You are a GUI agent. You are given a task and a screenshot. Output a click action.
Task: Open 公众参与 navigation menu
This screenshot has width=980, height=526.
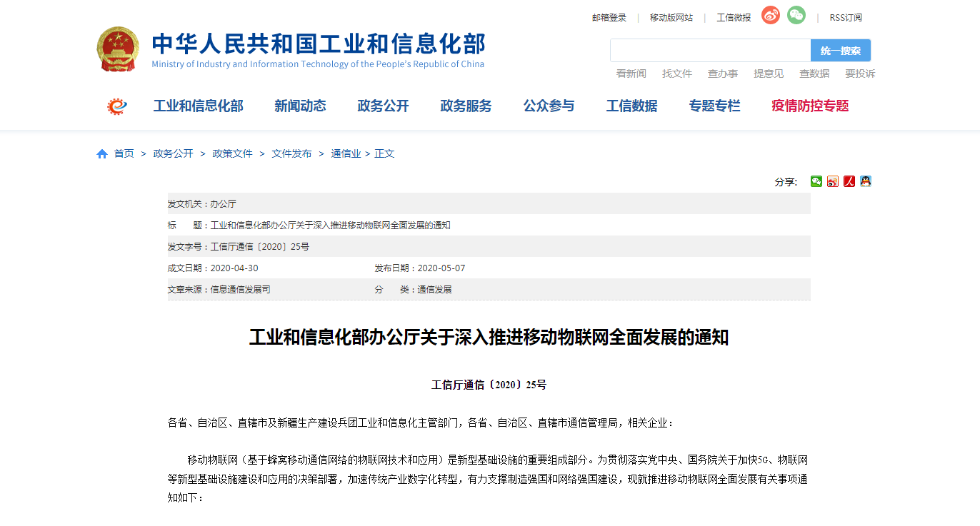pos(549,106)
